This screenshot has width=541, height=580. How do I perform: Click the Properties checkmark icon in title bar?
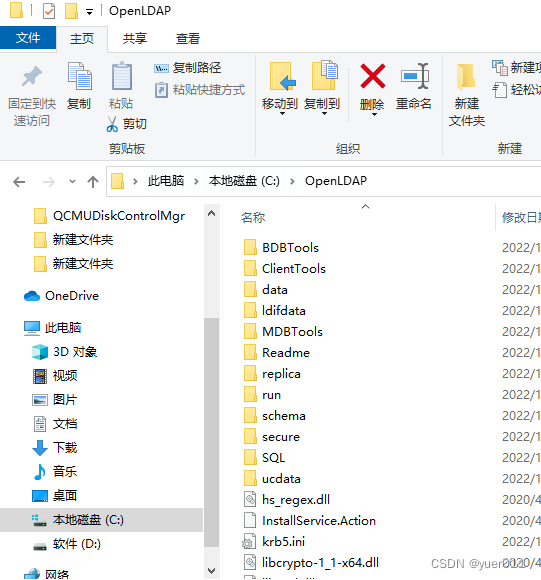49,11
